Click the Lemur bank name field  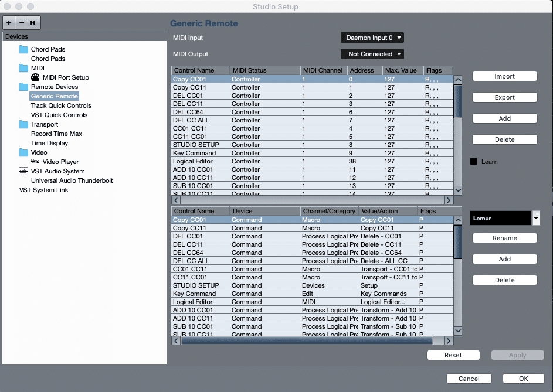point(500,218)
